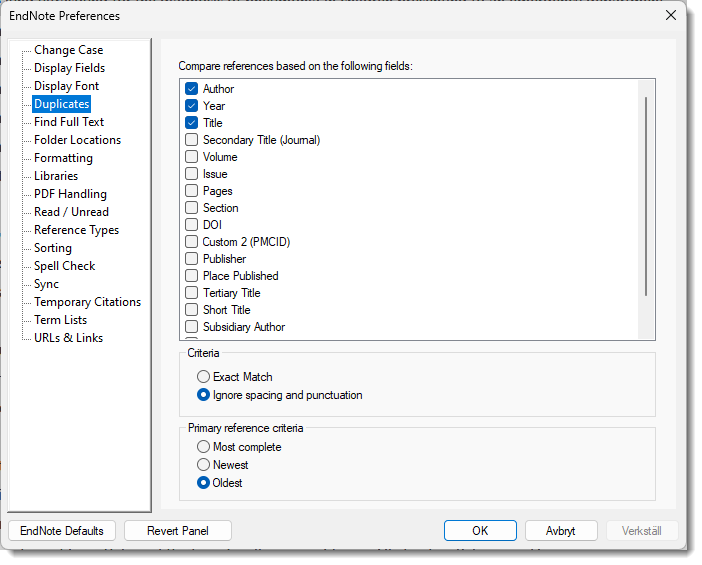
Task: Open the Folder Locations preferences
Action: (x=77, y=140)
